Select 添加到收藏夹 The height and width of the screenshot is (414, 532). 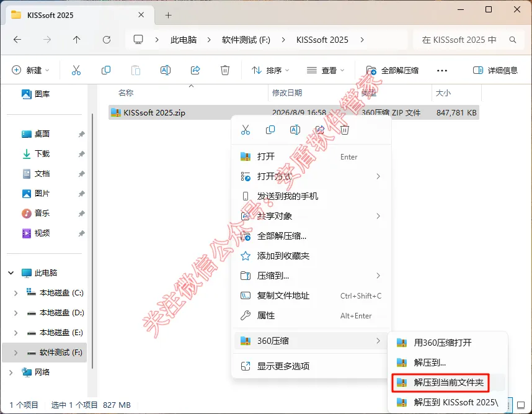pyautogui.click(x=311, y=256)
